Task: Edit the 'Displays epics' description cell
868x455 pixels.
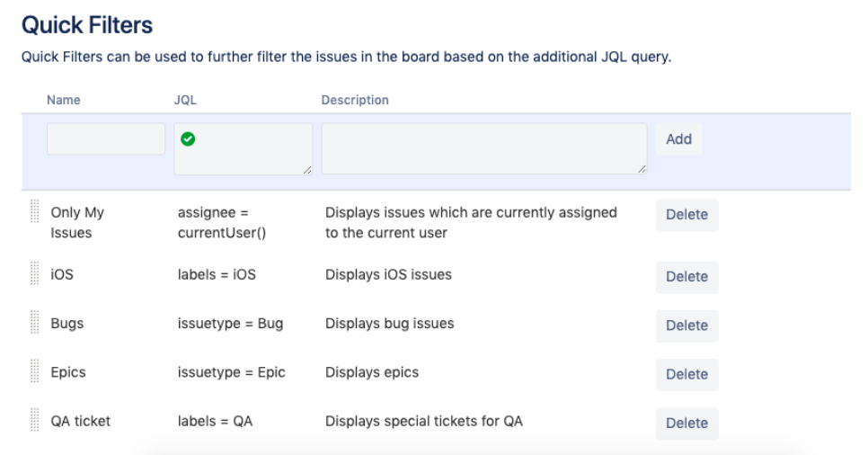Action: click(x=372, y=371)
